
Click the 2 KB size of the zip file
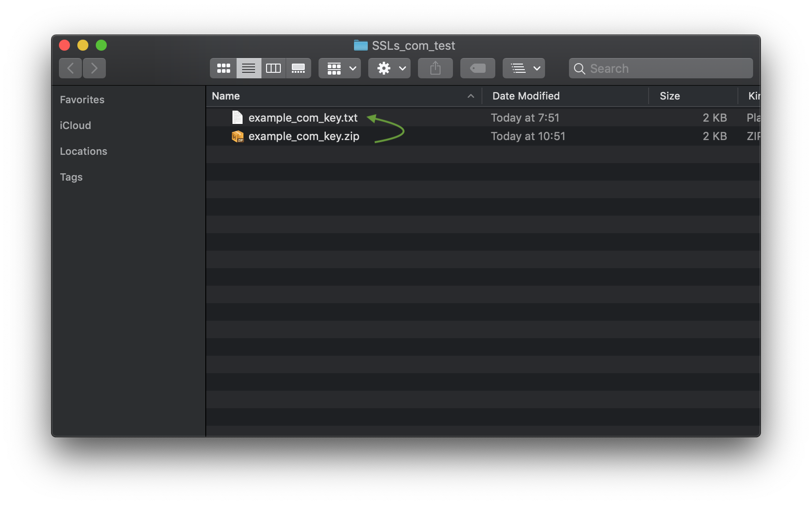(715, 136)
